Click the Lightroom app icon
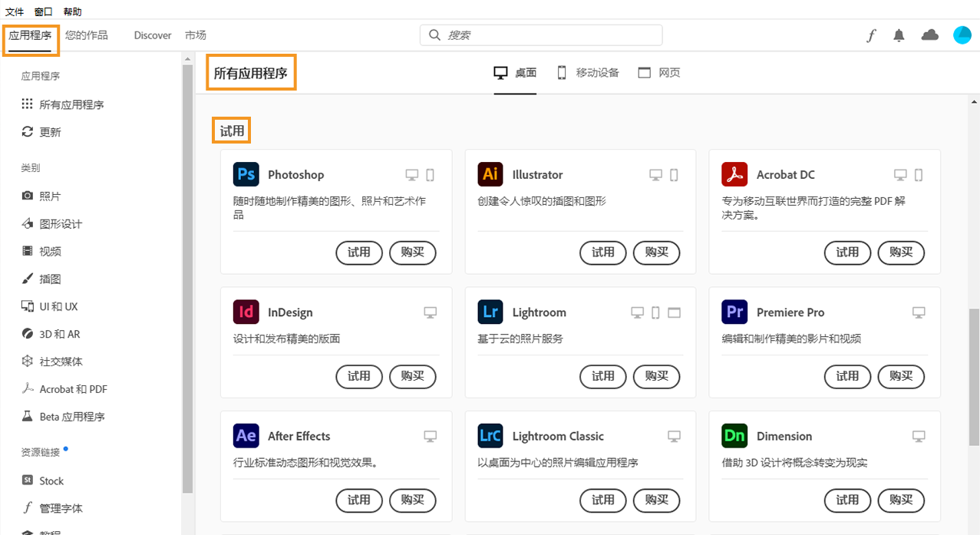 tap(490, 312)
